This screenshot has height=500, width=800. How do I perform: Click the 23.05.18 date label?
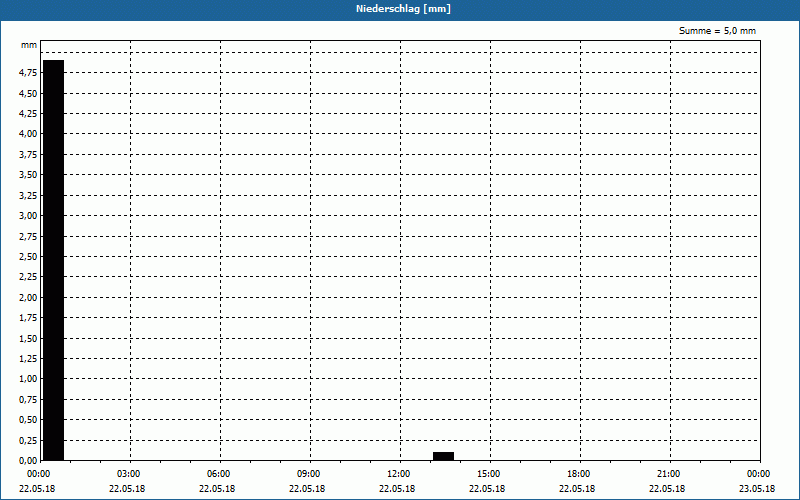tap(757, 489)
